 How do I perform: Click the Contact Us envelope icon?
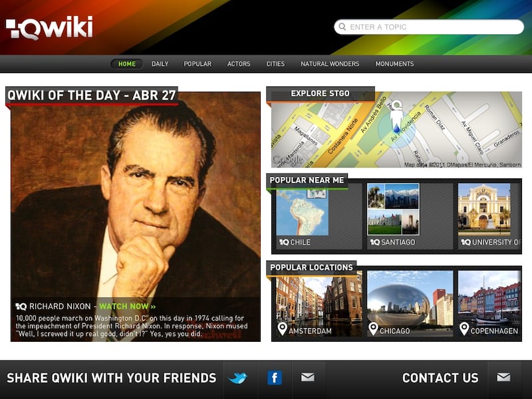point(503,377)
